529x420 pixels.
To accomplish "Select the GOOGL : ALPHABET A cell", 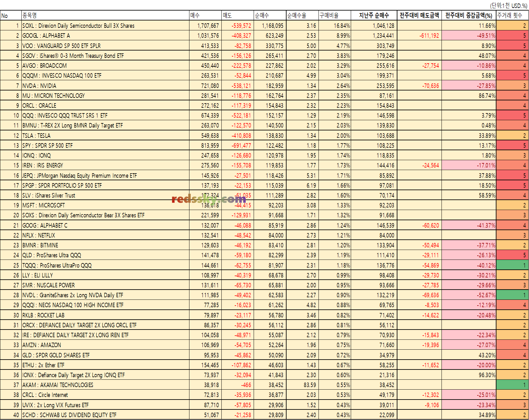I will coord(105,35).
